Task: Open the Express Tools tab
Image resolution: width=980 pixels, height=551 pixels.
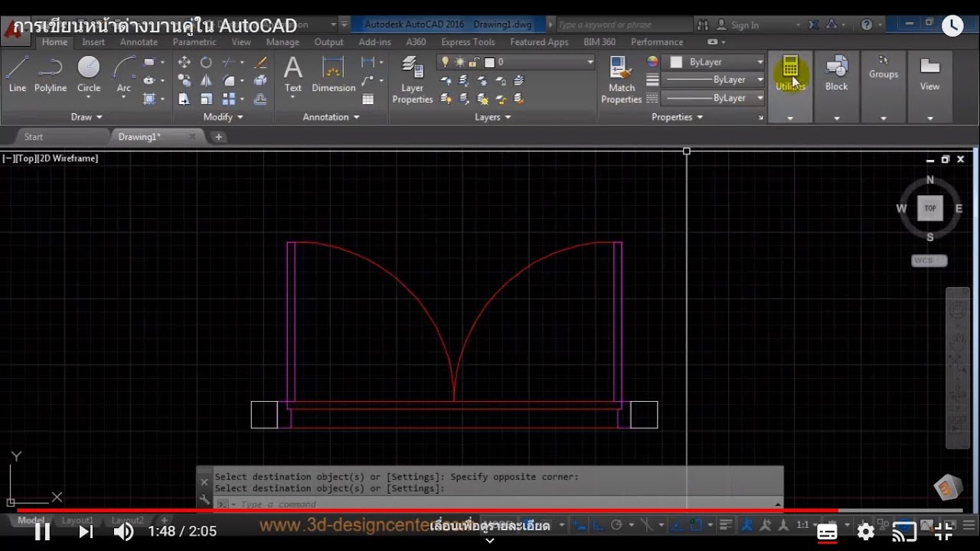Action: (468, 42)
